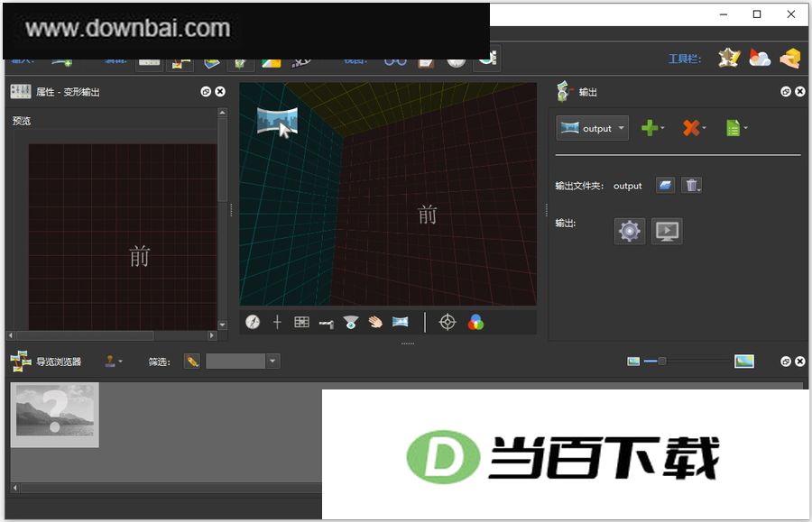Adjust the thumbnail size slider handle
The height and width of the screenshot is (522, 812).
pyautogui.click(x=662, y=362)
